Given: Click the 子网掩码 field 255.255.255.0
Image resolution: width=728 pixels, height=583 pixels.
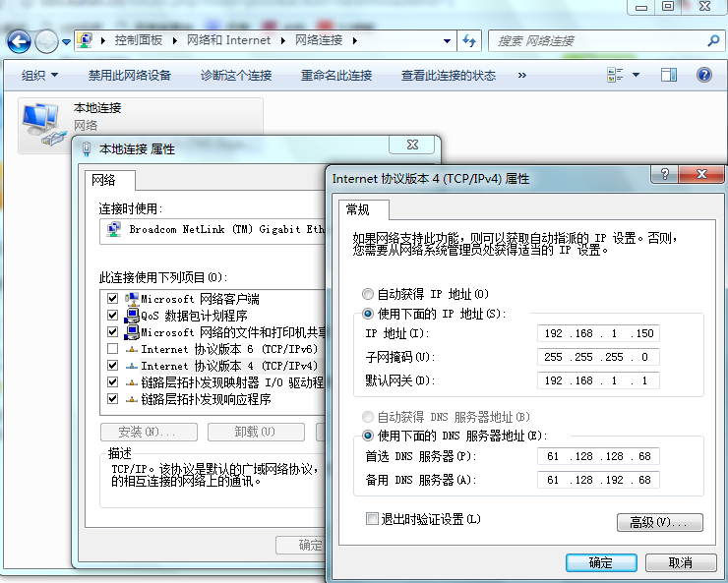Looking at the screenshot, I should (598, 357).
